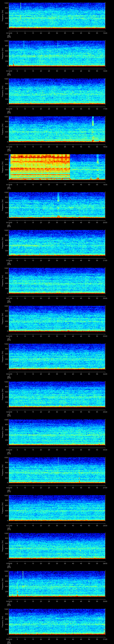Click the 15:00 end-time label of first panel

105,33
